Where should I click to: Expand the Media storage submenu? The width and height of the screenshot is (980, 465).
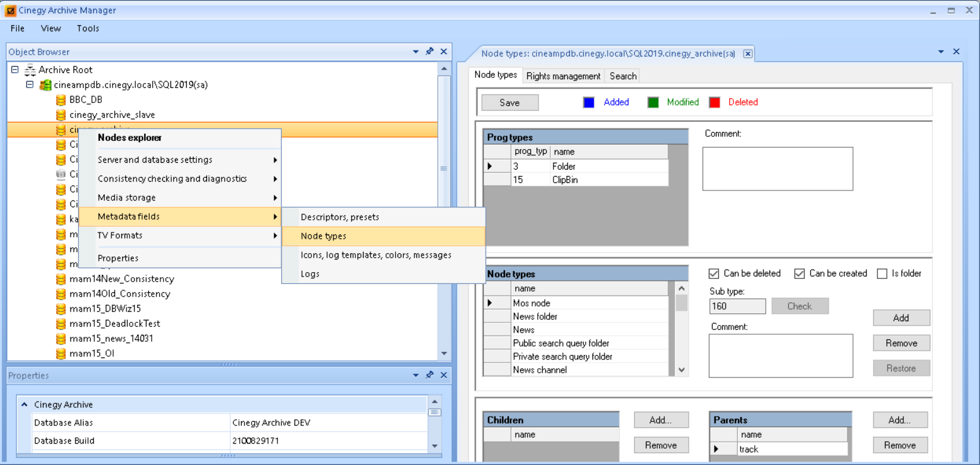[x=179, y=197]
